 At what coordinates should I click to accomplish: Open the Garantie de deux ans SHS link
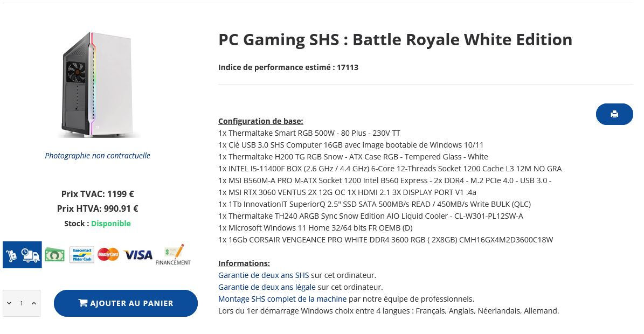[264, 275]
